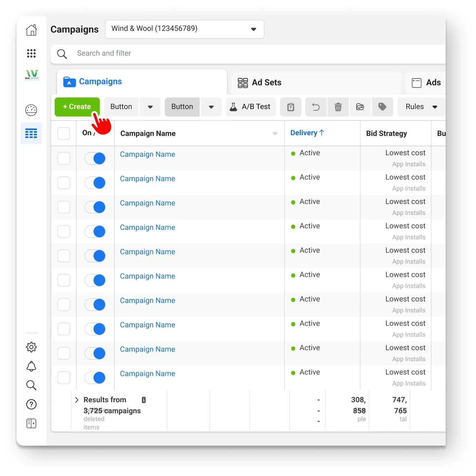Toggle the sidebar collapse panel icon

pos(31,423)
